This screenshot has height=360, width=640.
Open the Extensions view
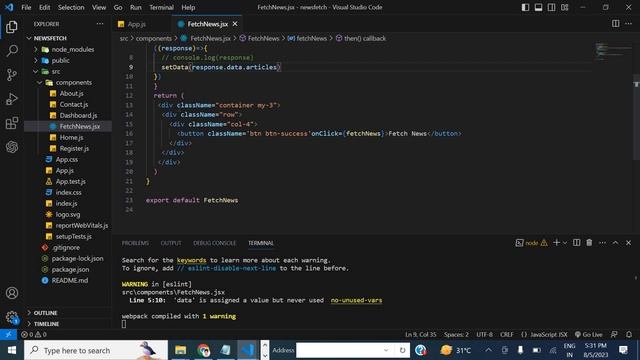click(12, 123)
